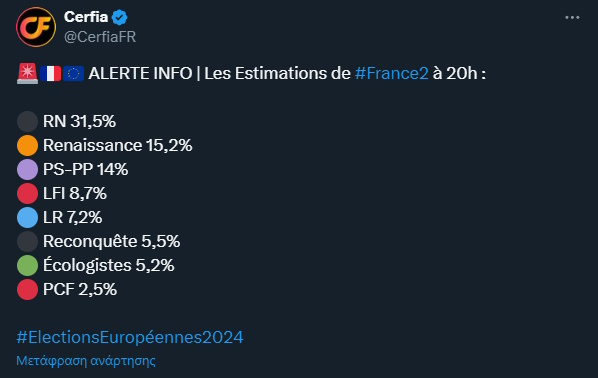Click the blue circle beside LR 7,2%
598x378 pixels.
click(27, 217)
